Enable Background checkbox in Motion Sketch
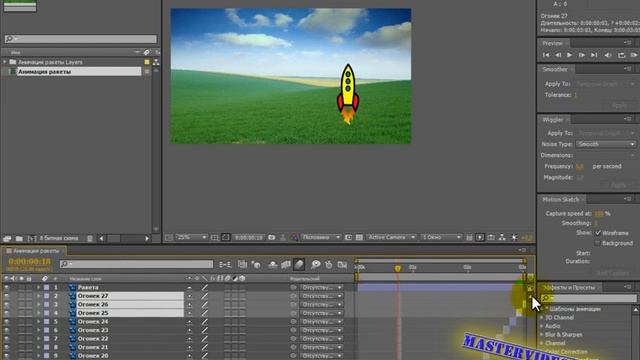Image resolution: width=640 pixels, height=360 pixels. (x=598, y=243)
